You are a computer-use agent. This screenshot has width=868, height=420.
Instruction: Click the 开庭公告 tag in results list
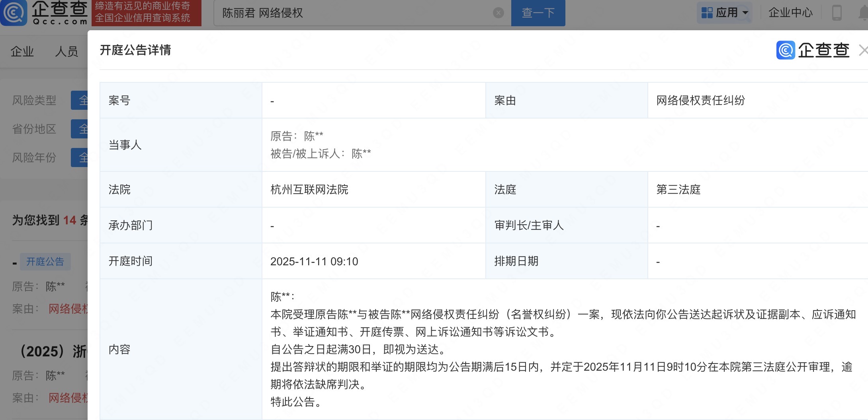click(45, 262)
